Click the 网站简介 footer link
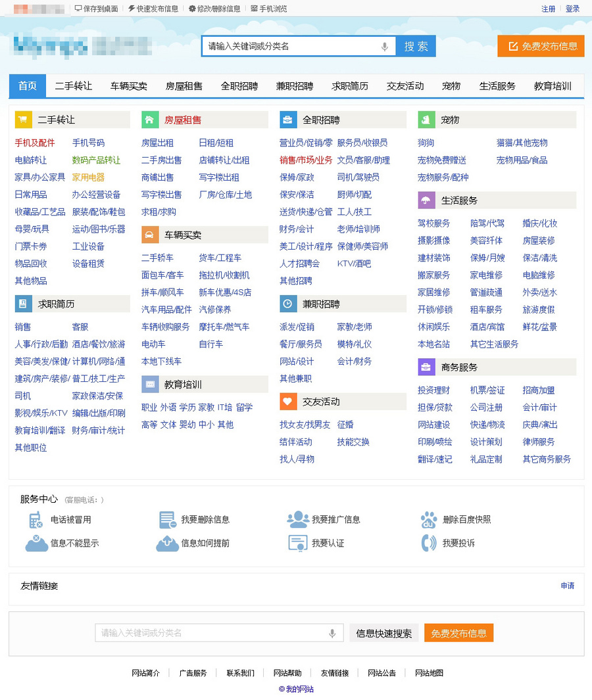The width and height of the screenshot is (592, 700). pos(145,673)
